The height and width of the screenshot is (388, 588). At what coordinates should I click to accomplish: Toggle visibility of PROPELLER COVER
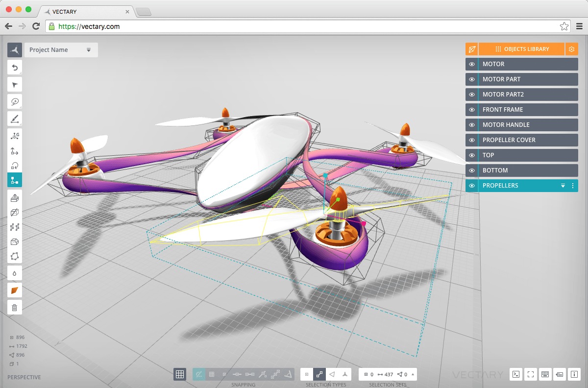tap(471, 140)
